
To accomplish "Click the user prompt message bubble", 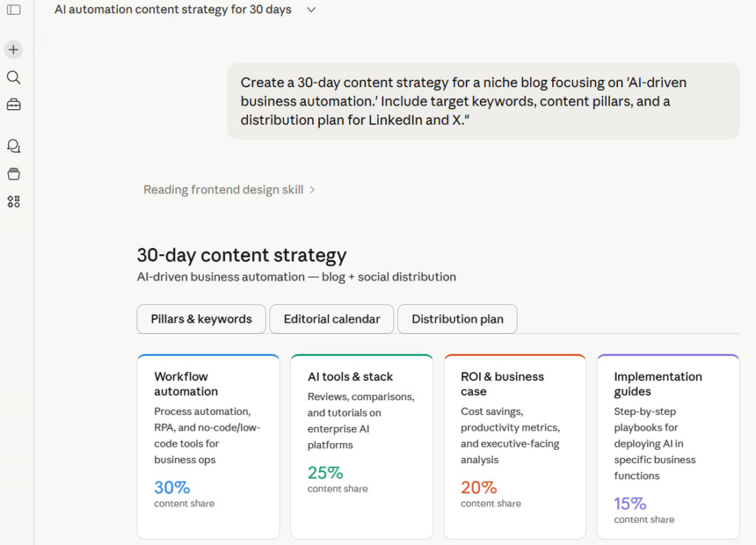I will click(x=483, y=101).
